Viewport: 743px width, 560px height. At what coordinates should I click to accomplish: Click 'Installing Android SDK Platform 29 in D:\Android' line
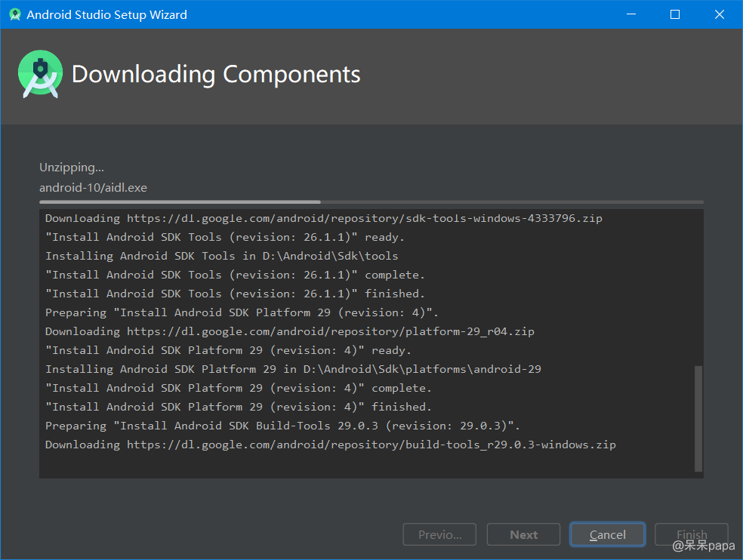pos(293,370)
